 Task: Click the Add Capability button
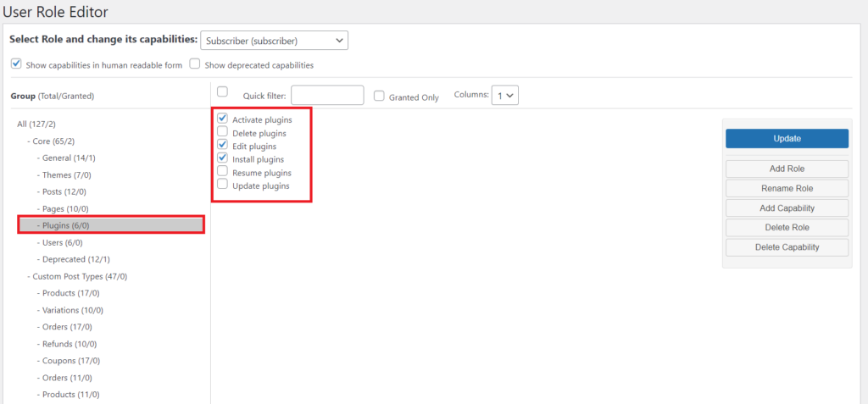point(787,208)
